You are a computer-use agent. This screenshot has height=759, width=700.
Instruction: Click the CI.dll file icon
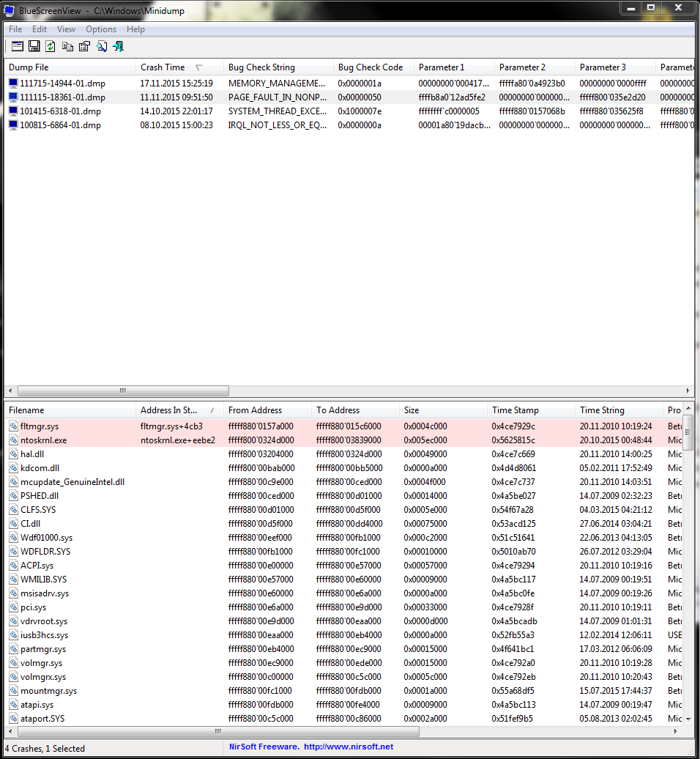(13, 524)
